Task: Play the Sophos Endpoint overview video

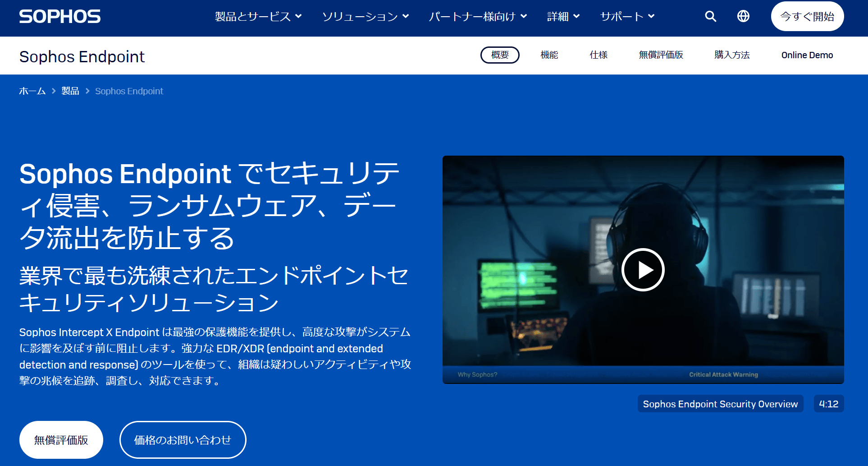Action: pos(643,270)
